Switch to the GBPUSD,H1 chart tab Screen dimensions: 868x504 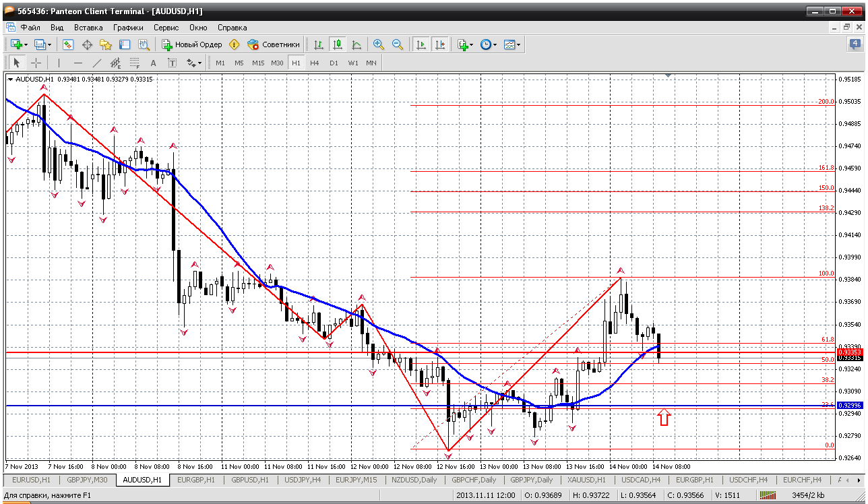click(249, 480)
